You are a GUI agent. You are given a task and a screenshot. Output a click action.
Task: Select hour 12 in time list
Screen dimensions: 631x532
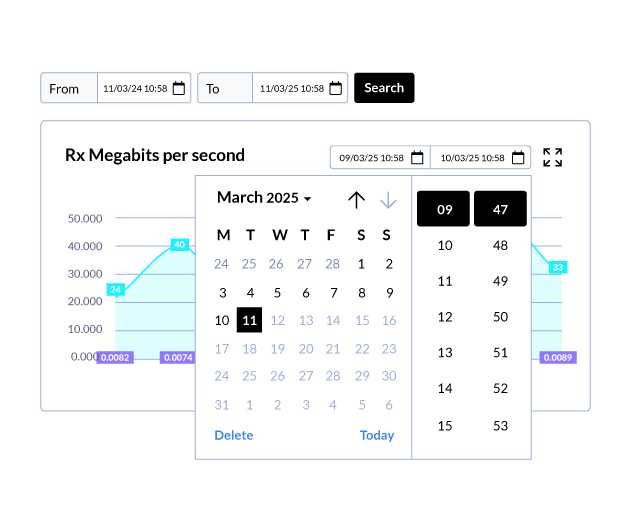(x=445, y=317)
